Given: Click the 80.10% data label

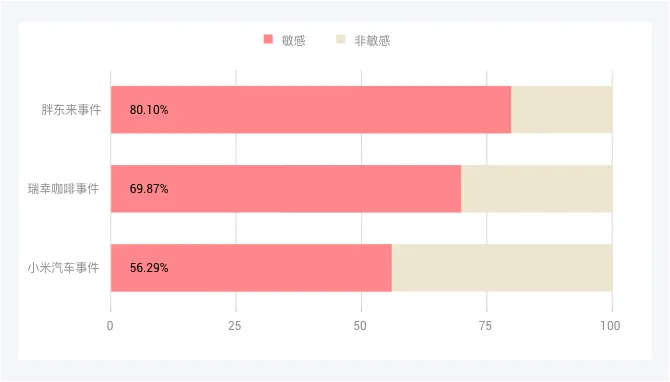Looking at the screenshot, I should point(149,110).
